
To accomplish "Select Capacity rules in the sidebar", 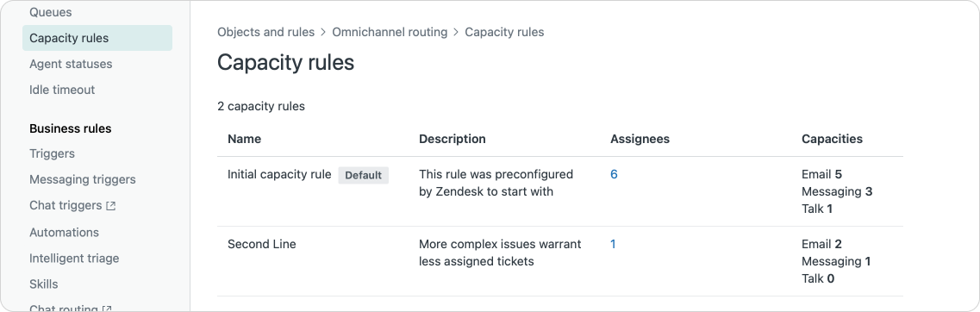I will 97,38.
